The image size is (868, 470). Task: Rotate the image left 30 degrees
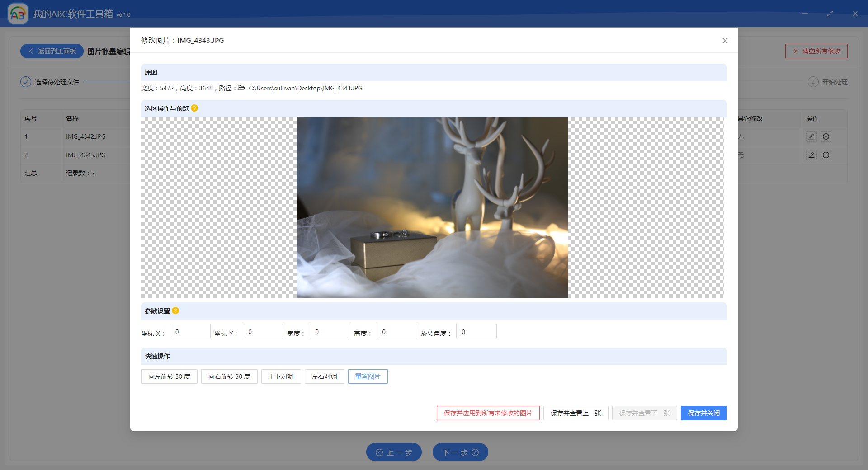point(169,376)
